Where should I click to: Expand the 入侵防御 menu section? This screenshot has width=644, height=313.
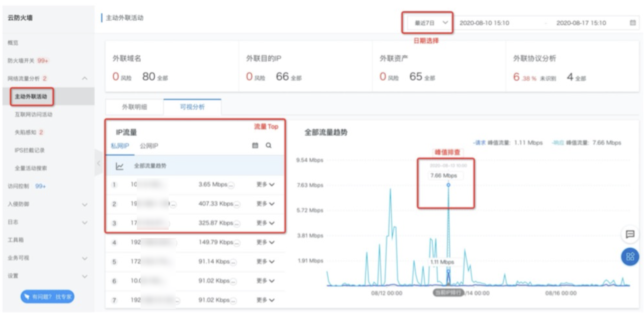[85, 205]
